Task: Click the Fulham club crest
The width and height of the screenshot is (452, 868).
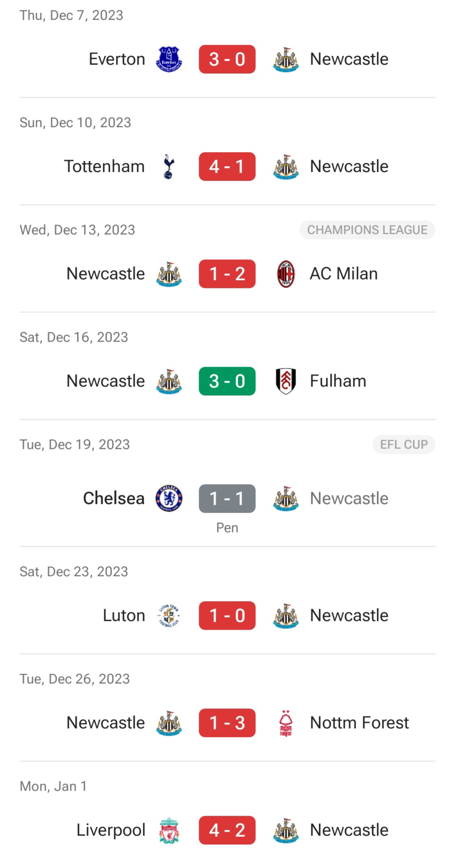Action: click(286, 381)
